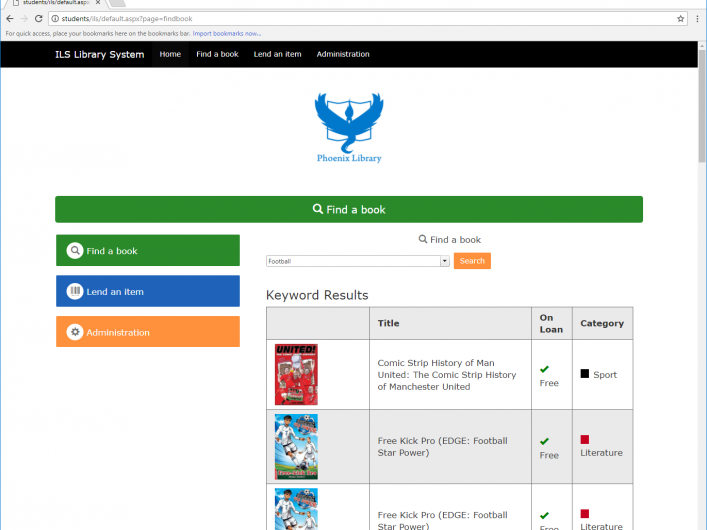Click the barcode icon in Lend an item button

75,291
